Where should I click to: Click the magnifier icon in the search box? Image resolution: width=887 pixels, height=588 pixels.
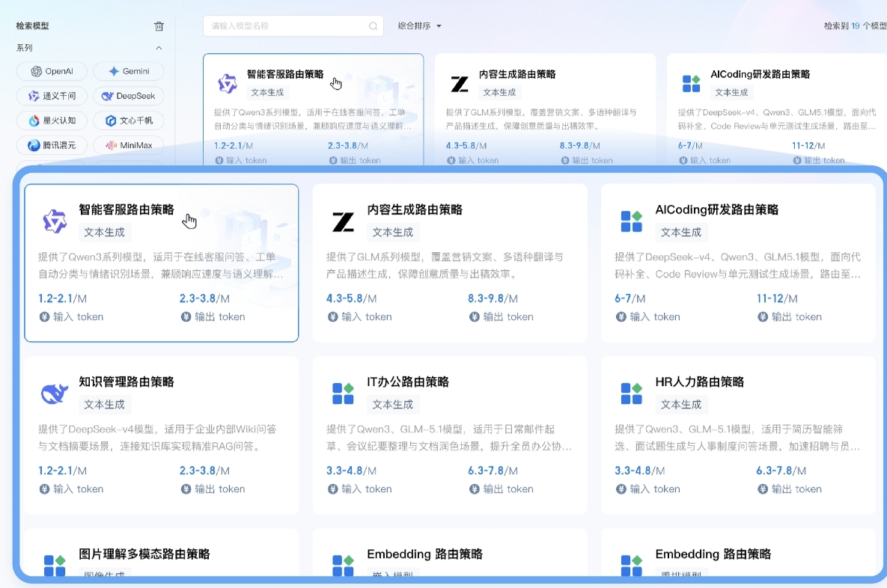tap(373, 26)
